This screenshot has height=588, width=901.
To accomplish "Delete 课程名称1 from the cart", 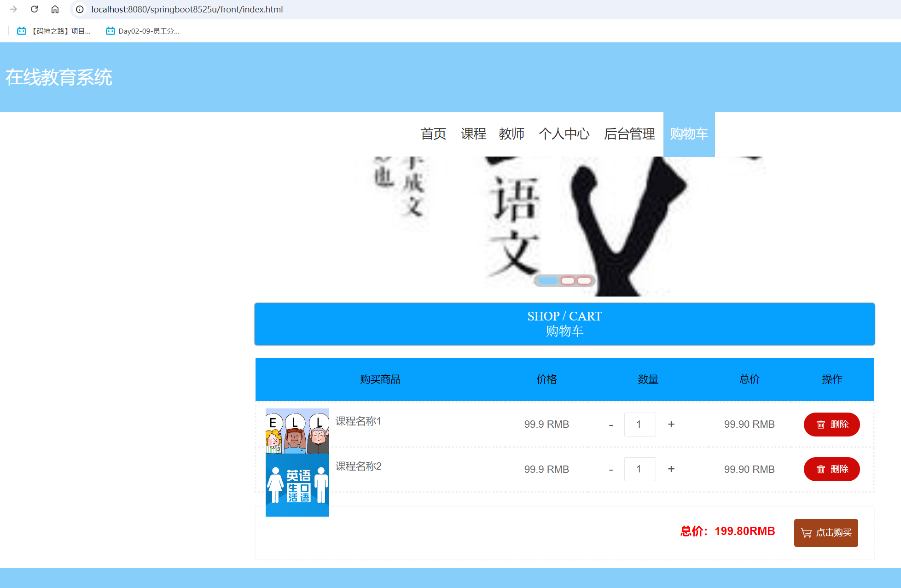I will pyautogui.click(x=831, y=425).
